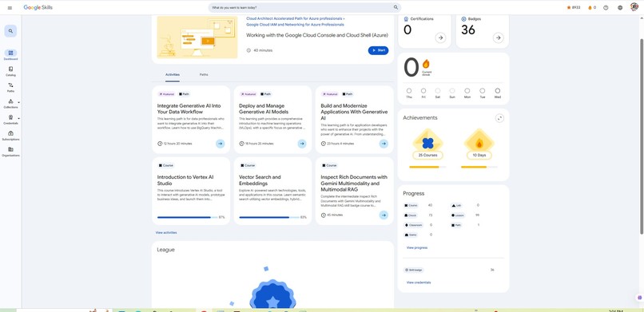This screenshot has height=312, width=644.
Task: Go to Dashboard in the sidebar
Action: click(x=10, y=55)
